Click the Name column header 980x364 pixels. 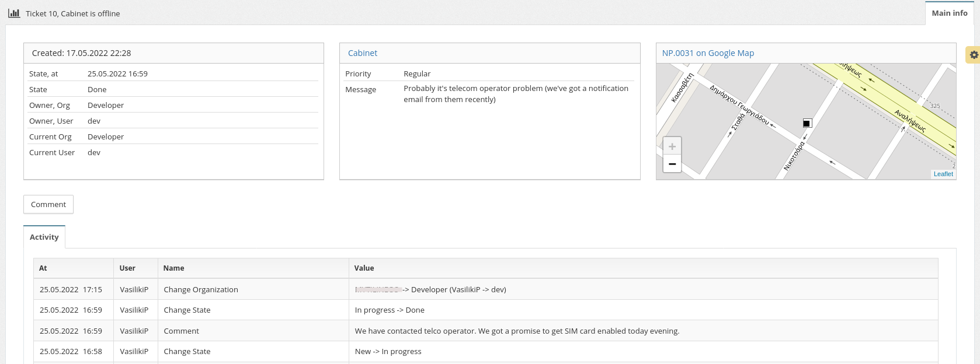tap(173, 268)
